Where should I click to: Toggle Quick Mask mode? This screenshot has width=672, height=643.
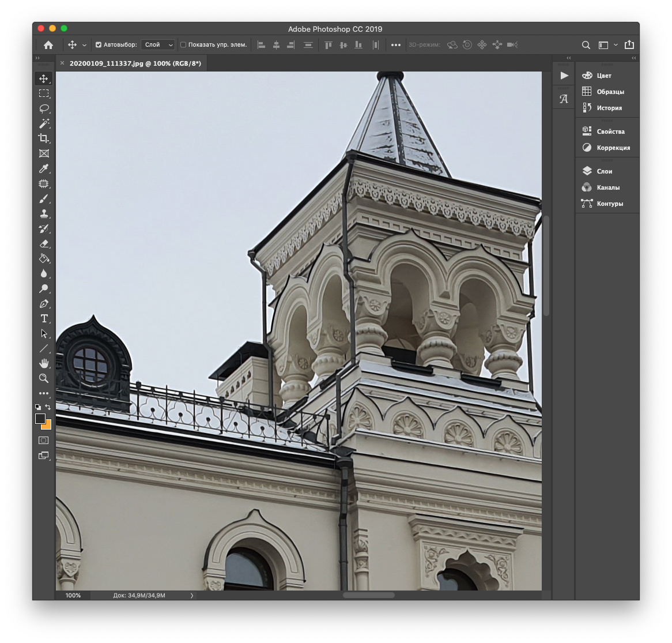[x=44, y=441]
